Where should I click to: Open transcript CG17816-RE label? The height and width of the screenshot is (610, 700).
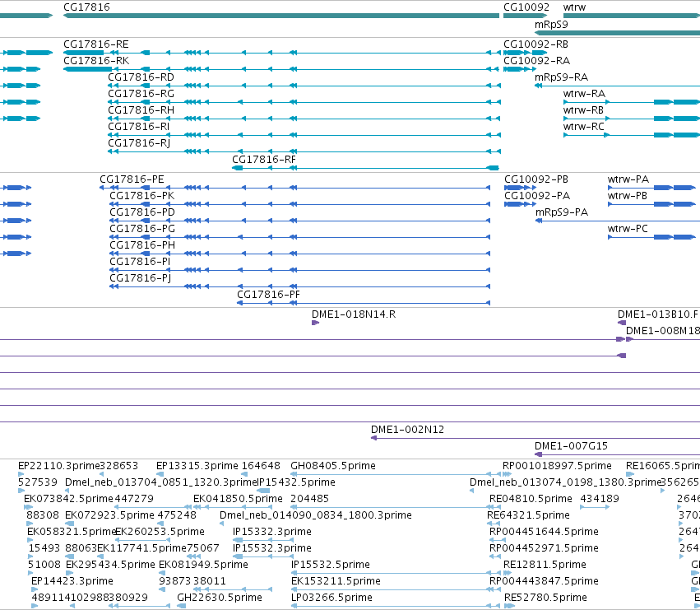pos(96,44)
